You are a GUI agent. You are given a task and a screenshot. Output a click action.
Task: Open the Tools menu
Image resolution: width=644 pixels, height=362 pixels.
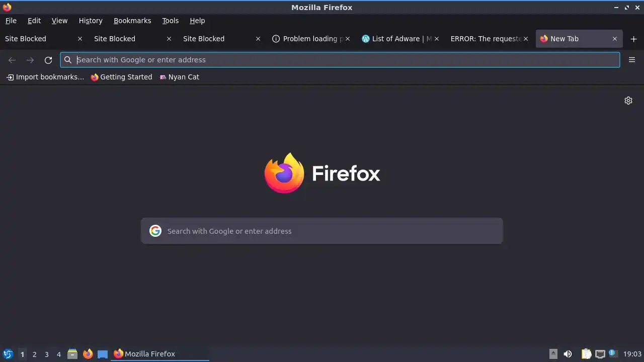171,21
